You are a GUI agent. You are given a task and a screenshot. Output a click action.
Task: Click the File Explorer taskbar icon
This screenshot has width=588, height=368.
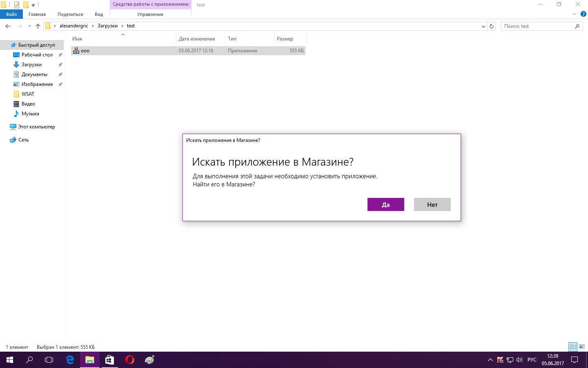(90, 360)
